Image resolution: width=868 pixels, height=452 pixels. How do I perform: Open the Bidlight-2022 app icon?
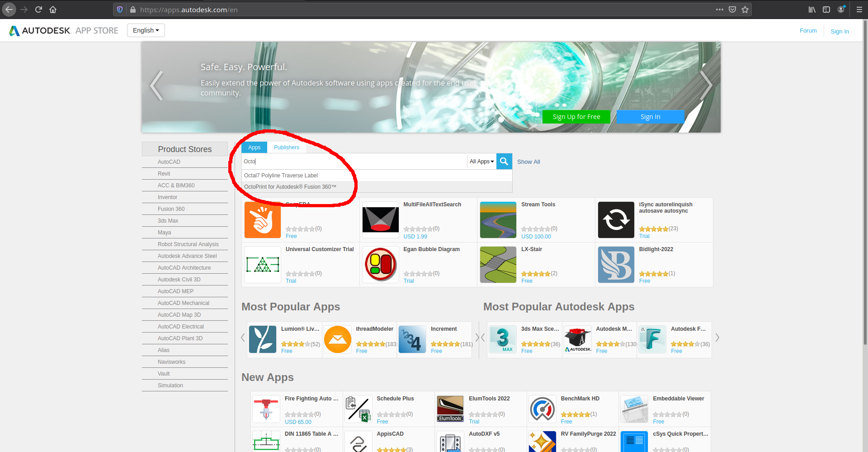click(616, 265)
